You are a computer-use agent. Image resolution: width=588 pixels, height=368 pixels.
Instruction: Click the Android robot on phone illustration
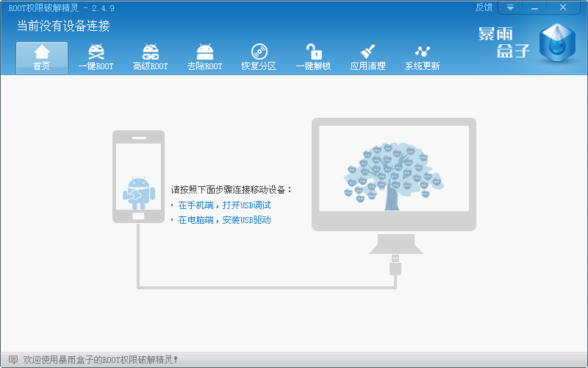pos(139,194)
